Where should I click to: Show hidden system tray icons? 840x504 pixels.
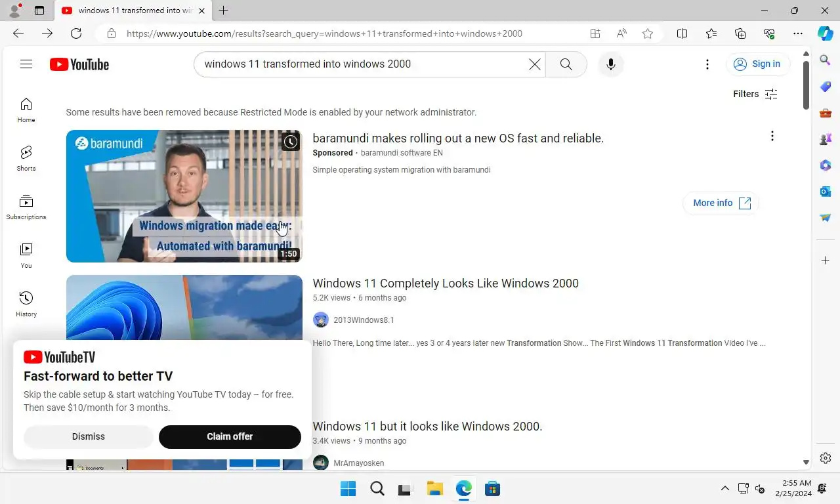click(724, 488)
